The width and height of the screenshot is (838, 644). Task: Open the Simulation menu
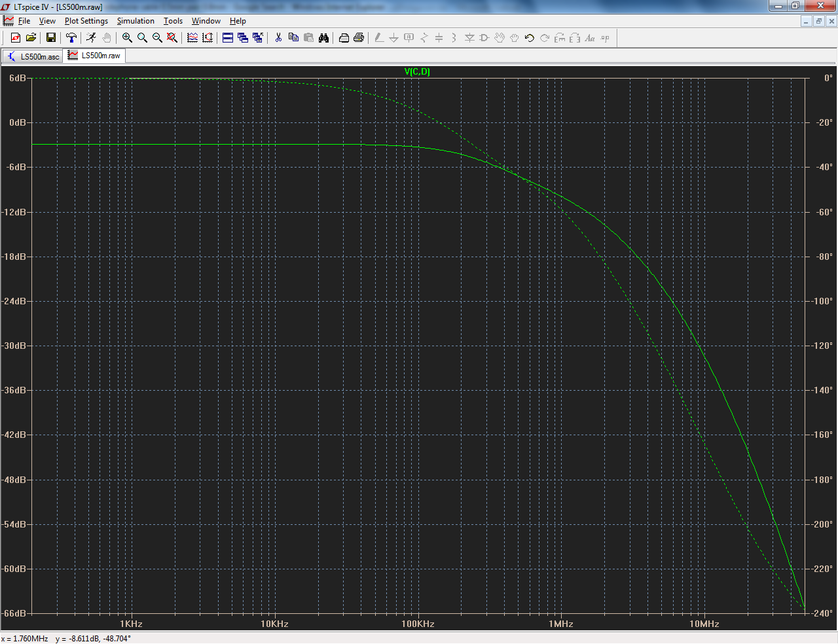click(x=136, y=21)
